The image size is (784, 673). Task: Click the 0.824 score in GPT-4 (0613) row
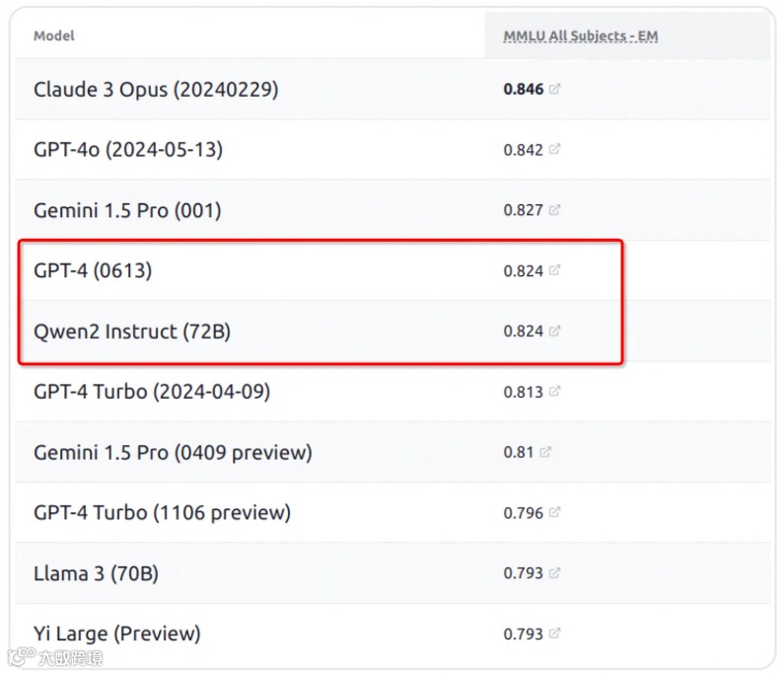click(x=523, y=270)
